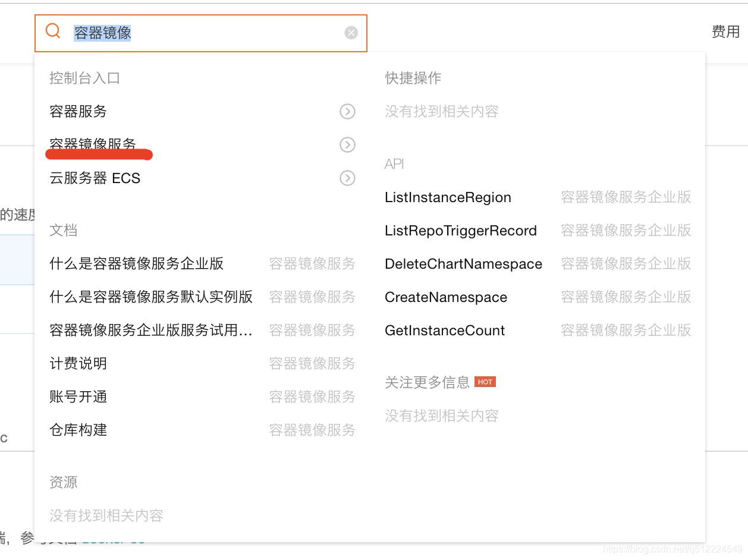This screenshot has height=560, width=748.
Task: Click the API section heading
Action: (x=394, y=164)
